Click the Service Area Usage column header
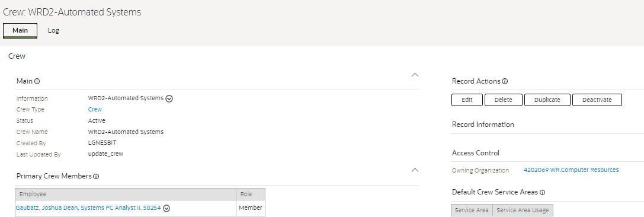 pyautogui.click(x=523, y=210)
